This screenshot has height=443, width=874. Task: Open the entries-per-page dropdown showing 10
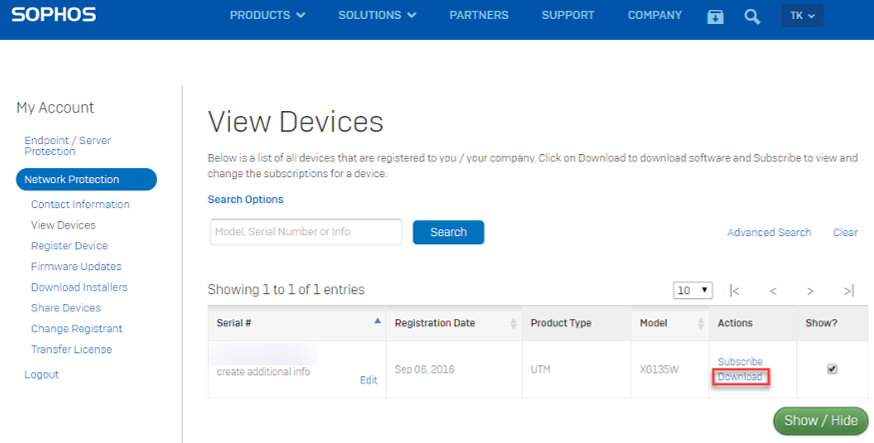[x=693, y=290]
